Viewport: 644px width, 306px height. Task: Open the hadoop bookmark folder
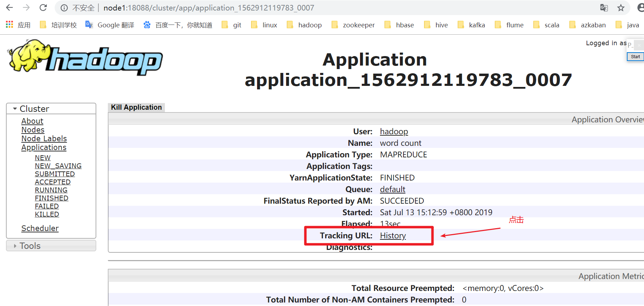[304, 25]
